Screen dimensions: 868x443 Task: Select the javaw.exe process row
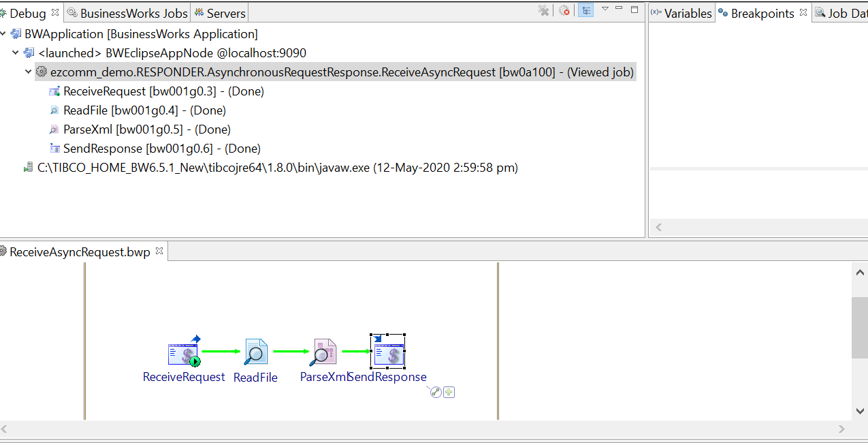point(278,167)
